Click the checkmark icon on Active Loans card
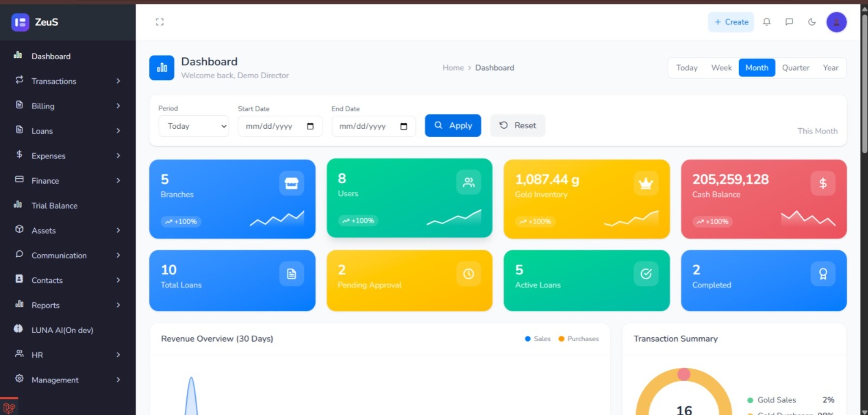Viewport: 868px width, 415px height. 646,274
